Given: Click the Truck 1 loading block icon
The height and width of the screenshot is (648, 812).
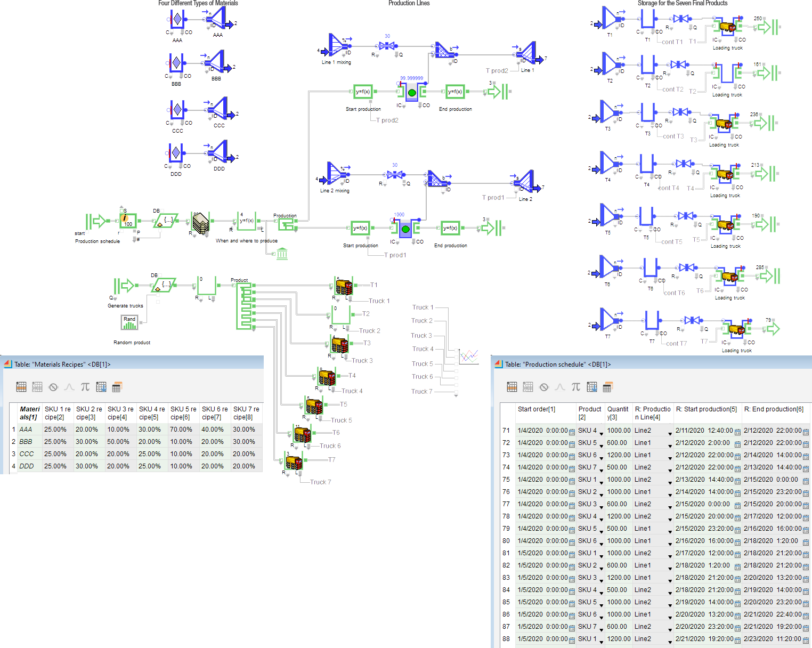Looking at the screenshot, I should [344, 287].
